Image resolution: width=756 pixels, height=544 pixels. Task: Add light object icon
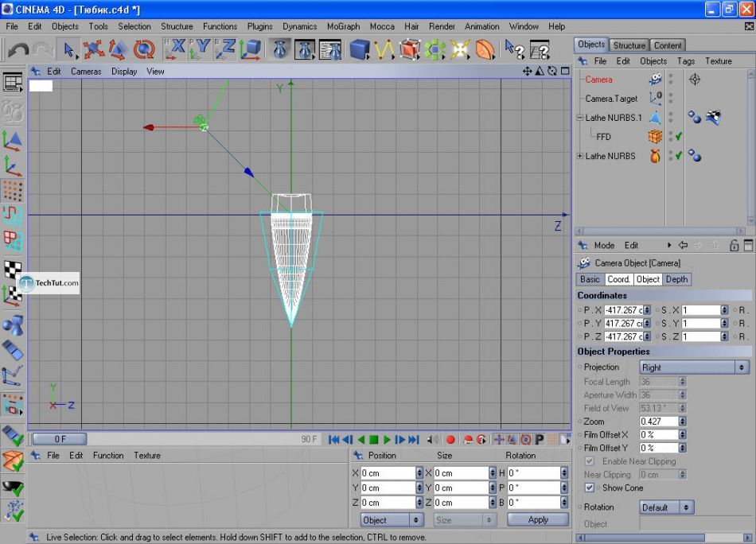460,49
